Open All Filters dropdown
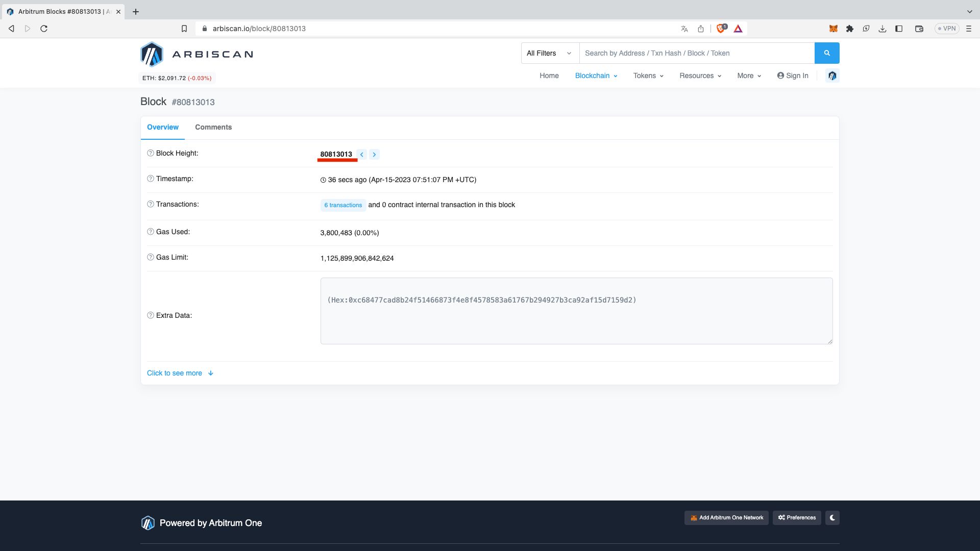Image resolution: width=980 pixels, height=551 pixels. [550, 53]
